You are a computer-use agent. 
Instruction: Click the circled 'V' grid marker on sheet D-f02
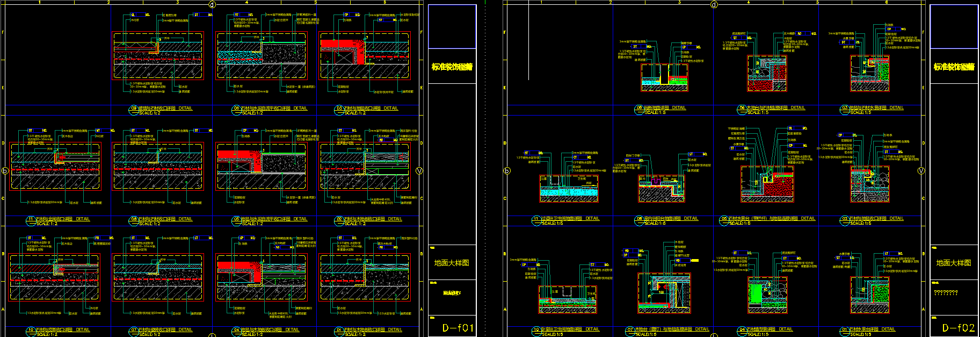pyautogui.click(x=921, y=171)
